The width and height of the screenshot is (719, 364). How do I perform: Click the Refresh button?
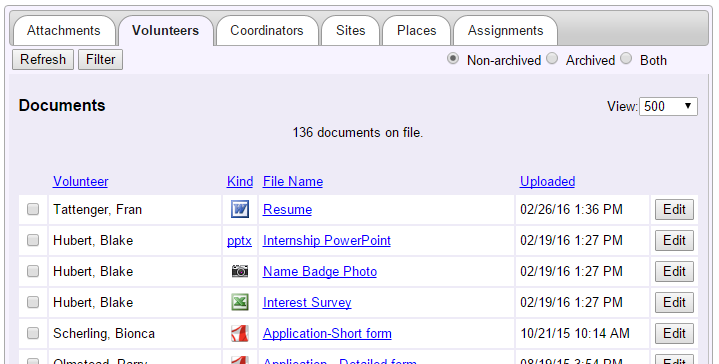click(x=43, y=60)
